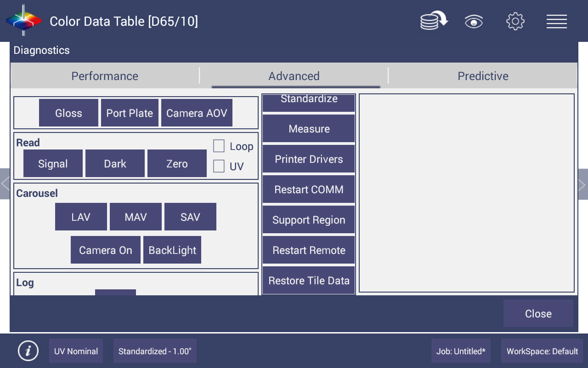Click the Color Data Table [D65/10] title

[124, 21]
